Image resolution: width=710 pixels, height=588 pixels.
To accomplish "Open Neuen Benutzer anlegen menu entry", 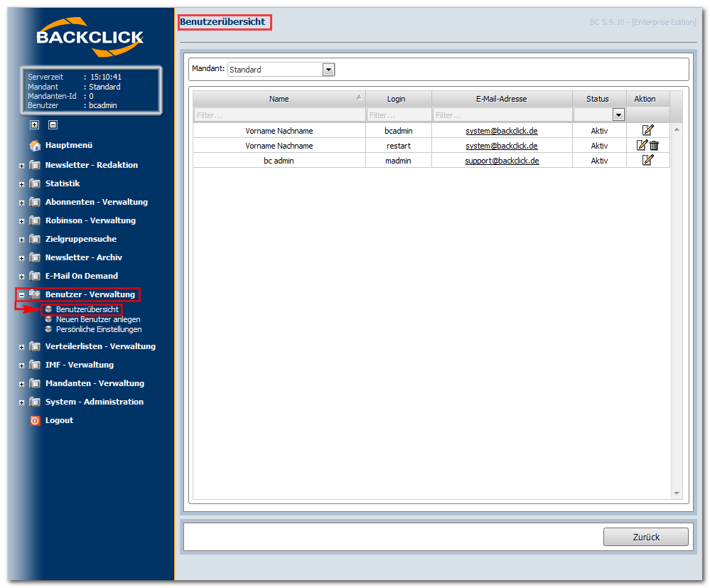I will click(98, 319).
